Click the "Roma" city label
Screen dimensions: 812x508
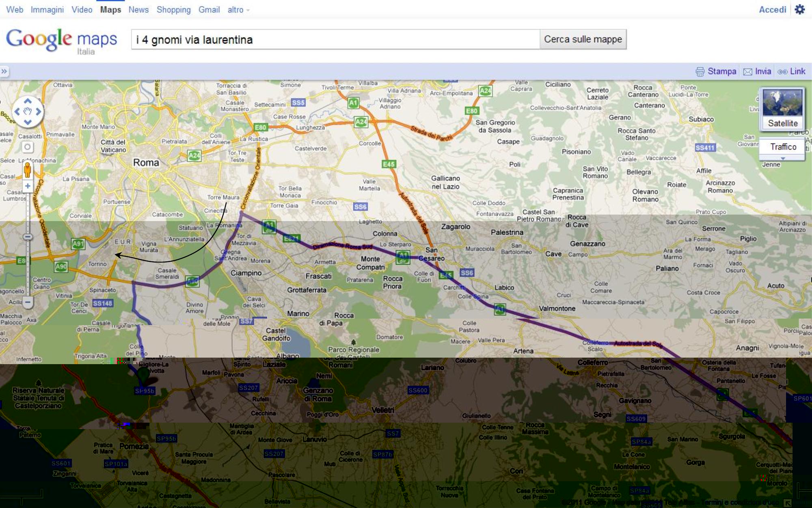[146, 163]
